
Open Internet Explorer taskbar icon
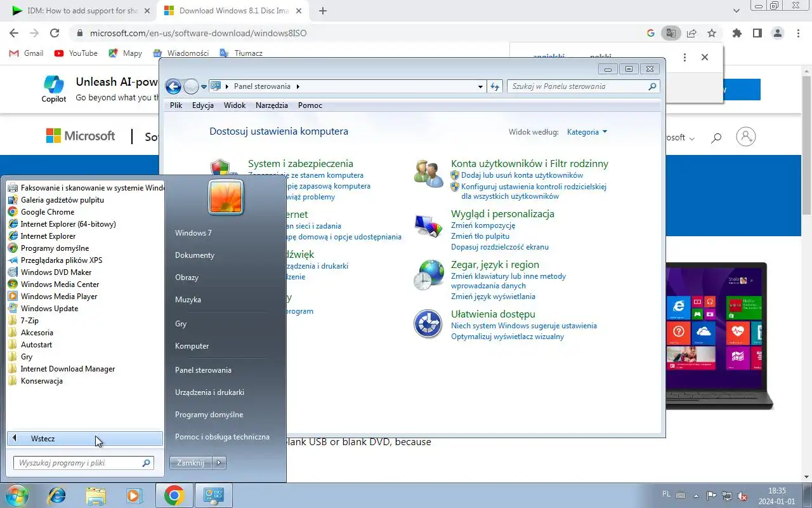[56, 495]
